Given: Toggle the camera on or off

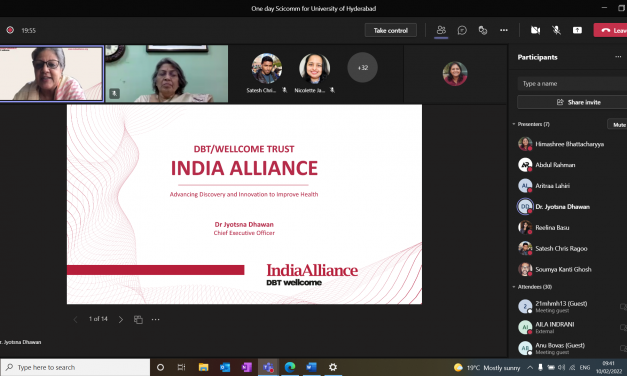Looking at the screenshot, I should pyautogui.click(x=535, y=30).
